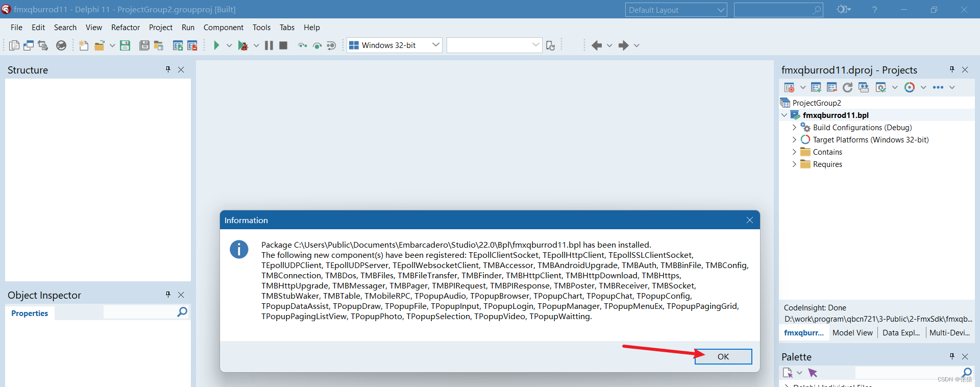Click the green Save icon
Image resolution: width=980 pixels, height=387 pixels.
[125, 45]
